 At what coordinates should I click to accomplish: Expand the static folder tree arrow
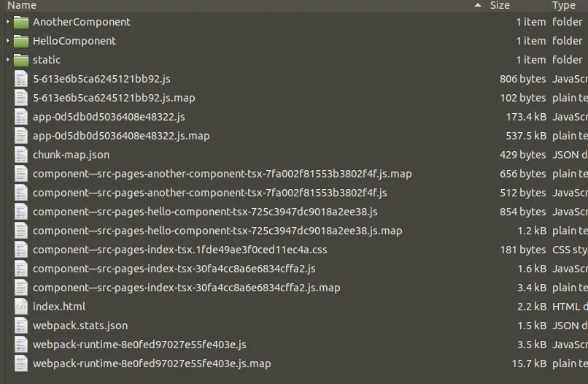(x=8, y=59)
